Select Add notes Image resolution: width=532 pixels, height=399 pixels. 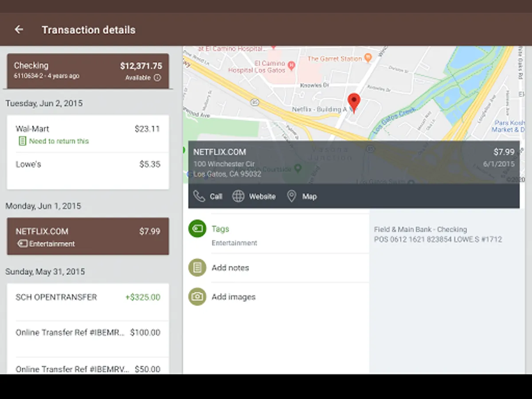click(230, 268)
